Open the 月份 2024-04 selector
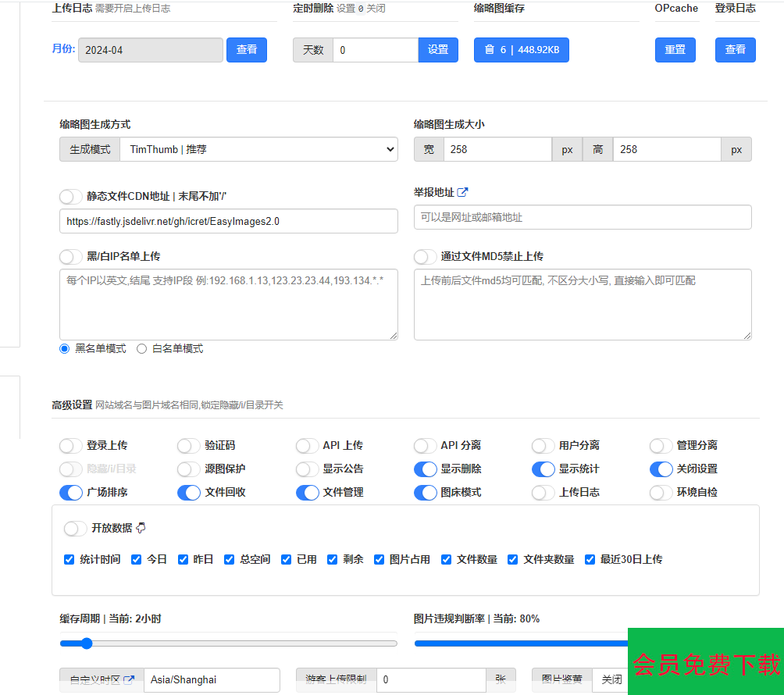 [150, 50]
